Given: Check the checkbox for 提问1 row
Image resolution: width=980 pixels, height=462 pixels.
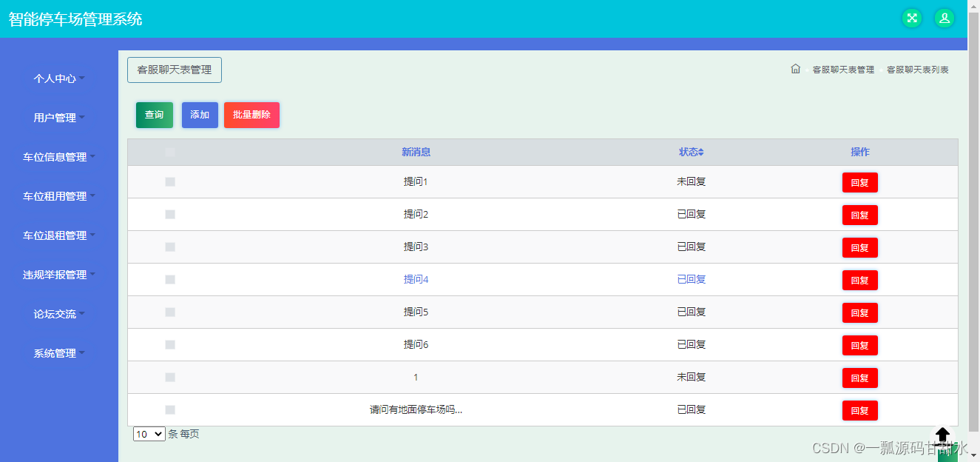Looking at the screenshot, I should [x=170, y=181].
